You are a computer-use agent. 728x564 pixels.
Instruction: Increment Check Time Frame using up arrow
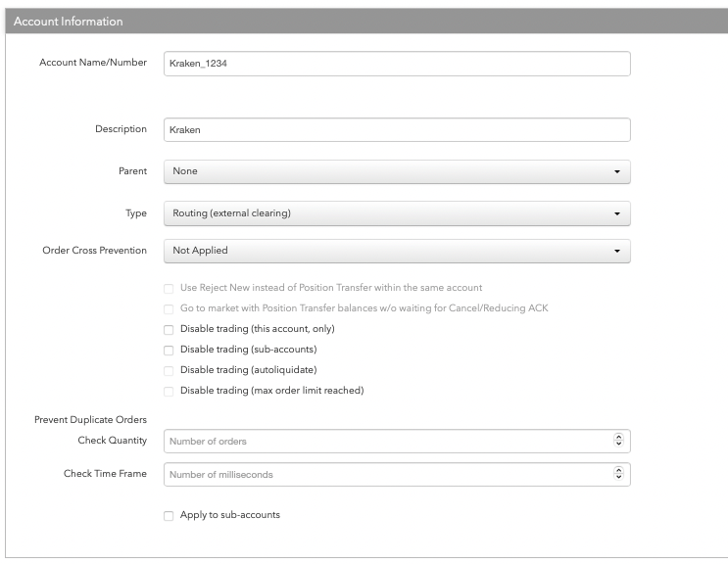click(x=617, y=471)
